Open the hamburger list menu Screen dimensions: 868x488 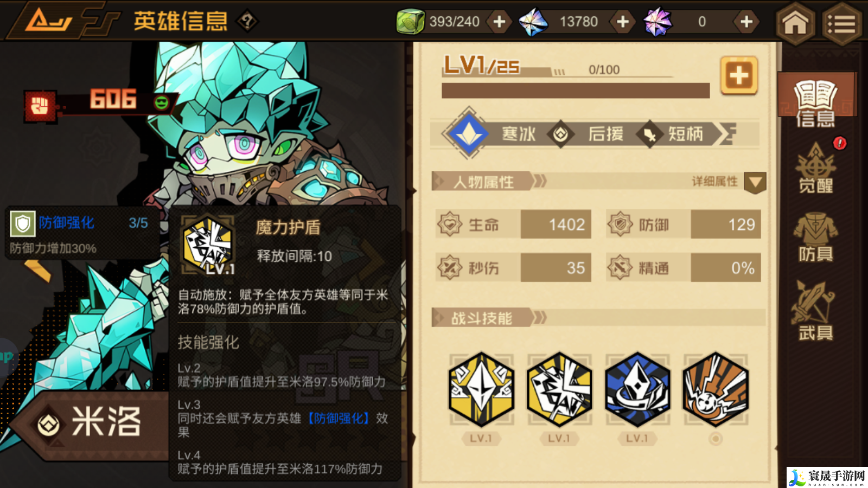coord(841,23)
